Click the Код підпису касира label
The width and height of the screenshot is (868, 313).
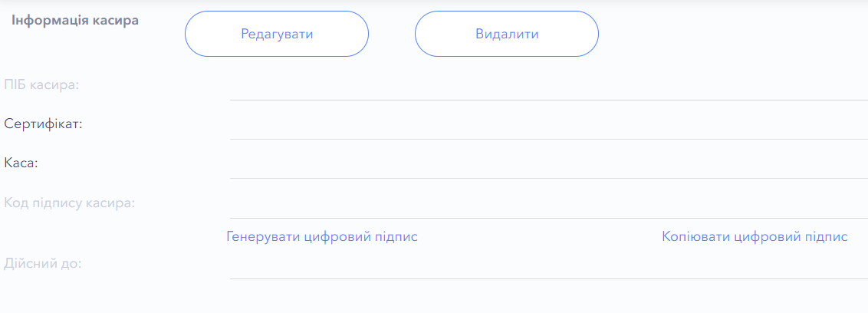69,203
